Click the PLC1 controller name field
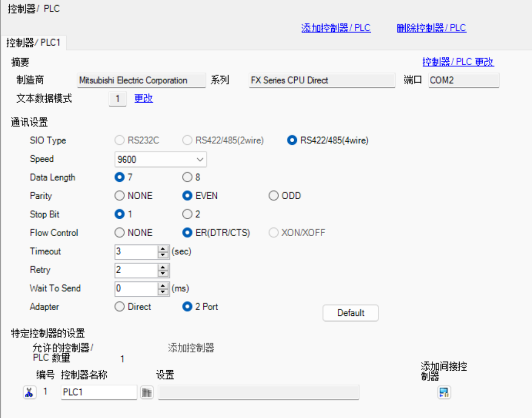532x418 pixels. 99,392
